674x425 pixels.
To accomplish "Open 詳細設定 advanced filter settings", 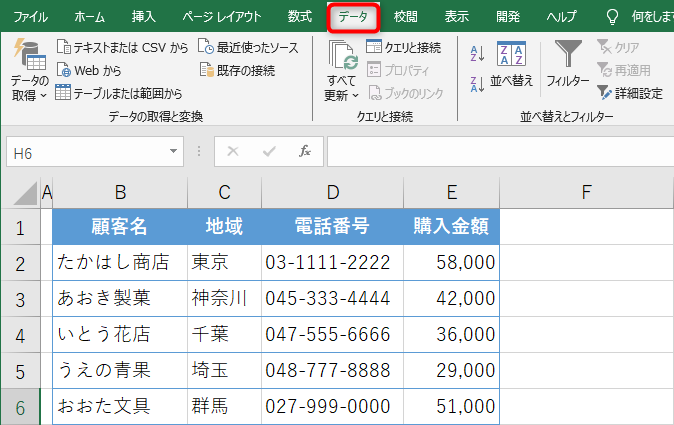I will click(630, 93).
